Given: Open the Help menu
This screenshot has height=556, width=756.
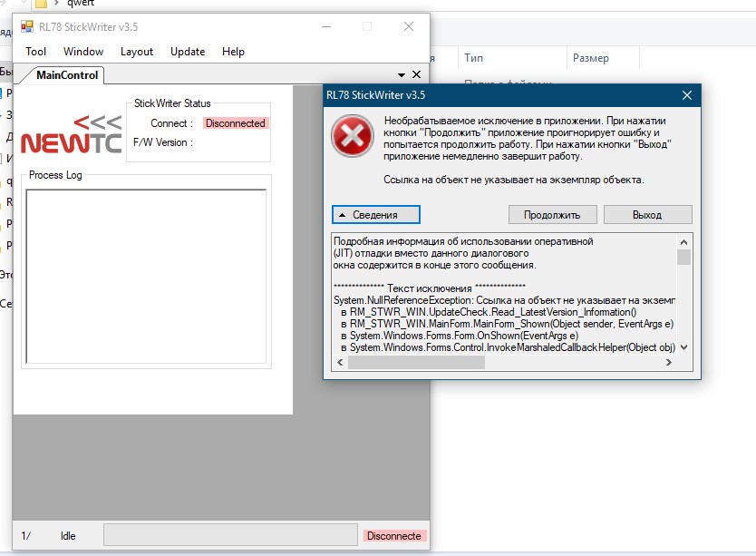Looking at the screenshot, I should tap(233, 52).
